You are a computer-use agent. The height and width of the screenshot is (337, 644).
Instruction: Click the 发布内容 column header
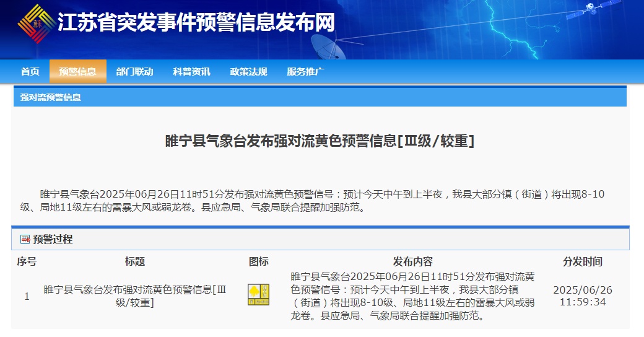[413, 261]
